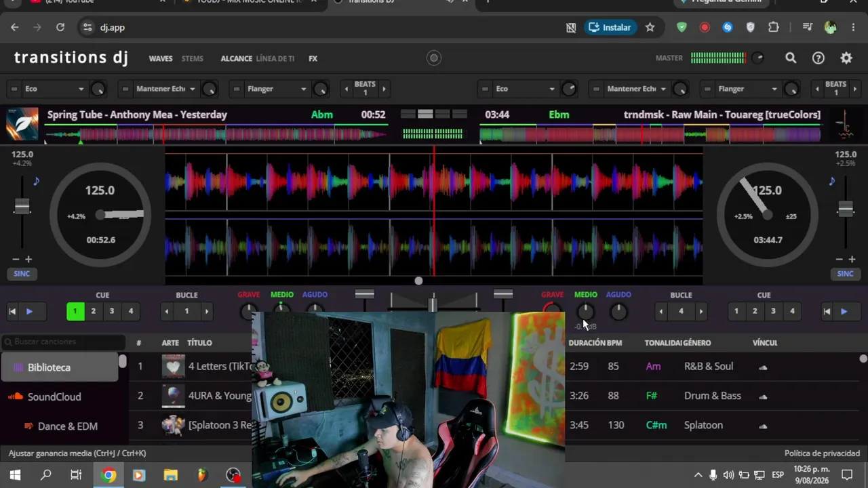Open the right deck Flanger dropdown
Screen dimensions: 868x488
pyautogui.click(x=748, y=89)
